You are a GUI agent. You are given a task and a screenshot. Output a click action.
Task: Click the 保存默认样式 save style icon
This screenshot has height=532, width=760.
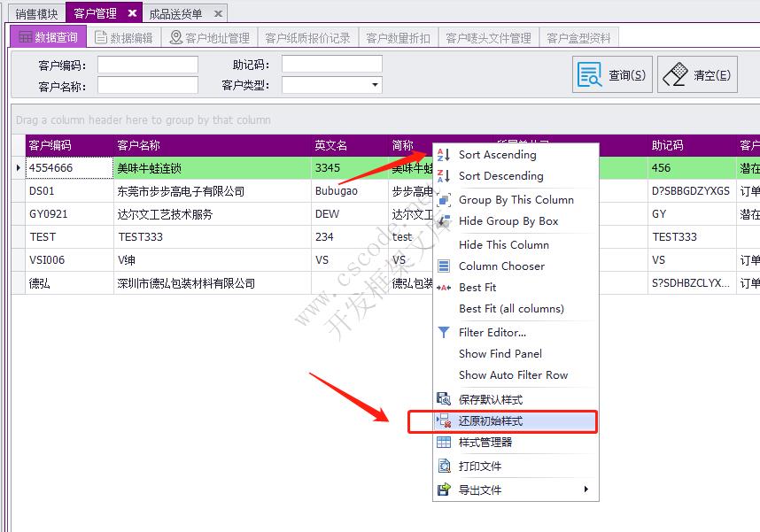[445, 399]
